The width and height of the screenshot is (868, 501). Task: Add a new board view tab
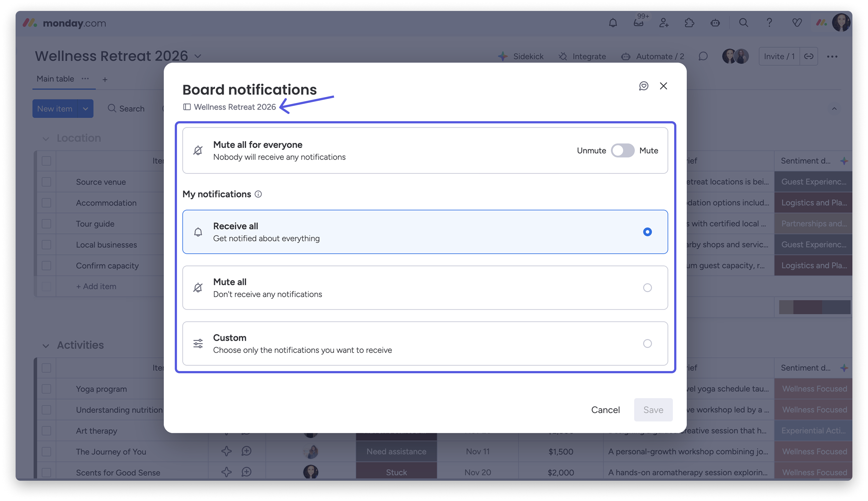(105, 79)
